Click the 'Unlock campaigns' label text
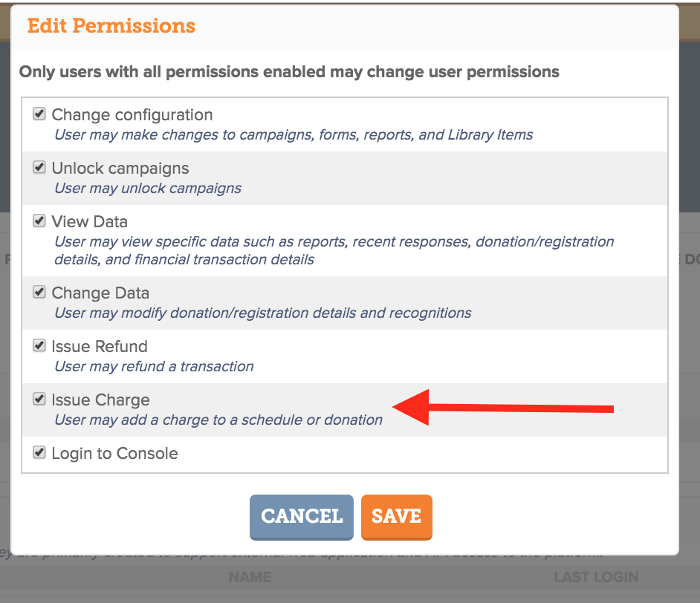The width and height of the screenshot is (700, 603). click(120, 169)
